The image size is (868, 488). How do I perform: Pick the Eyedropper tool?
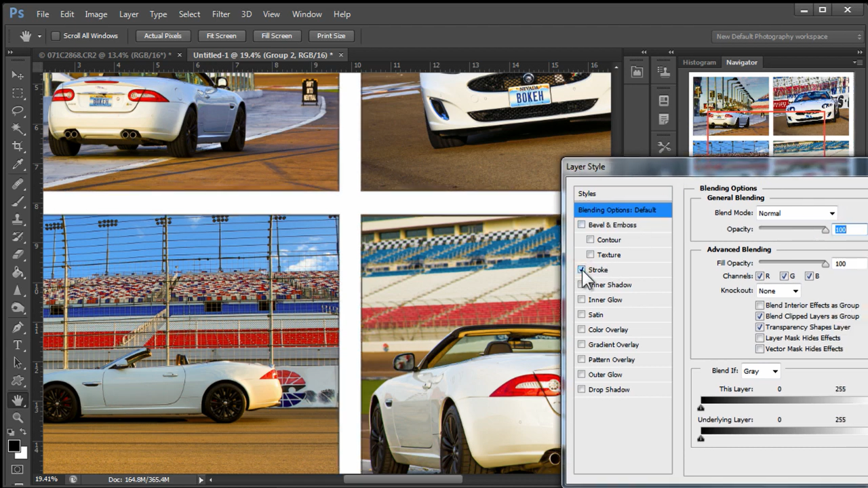point(18,165)
